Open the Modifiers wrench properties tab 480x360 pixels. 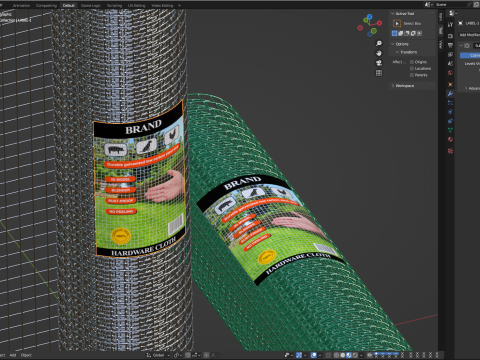tap(450, 94)
